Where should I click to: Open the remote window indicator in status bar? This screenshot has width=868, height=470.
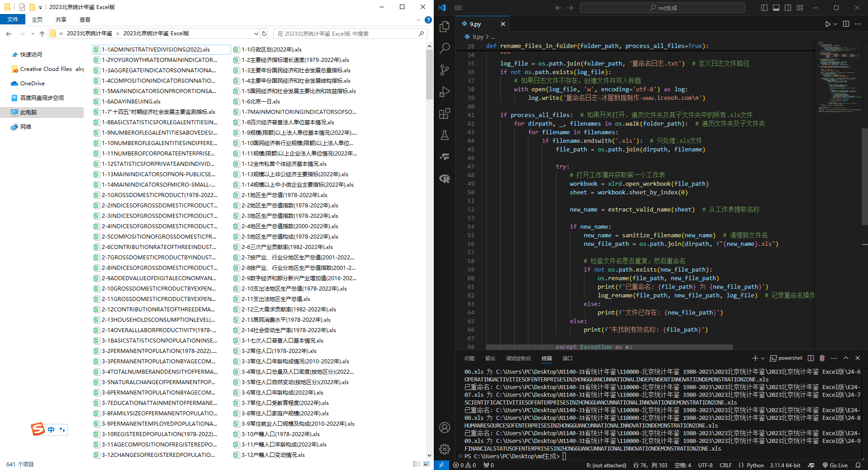tap(441, 465)
